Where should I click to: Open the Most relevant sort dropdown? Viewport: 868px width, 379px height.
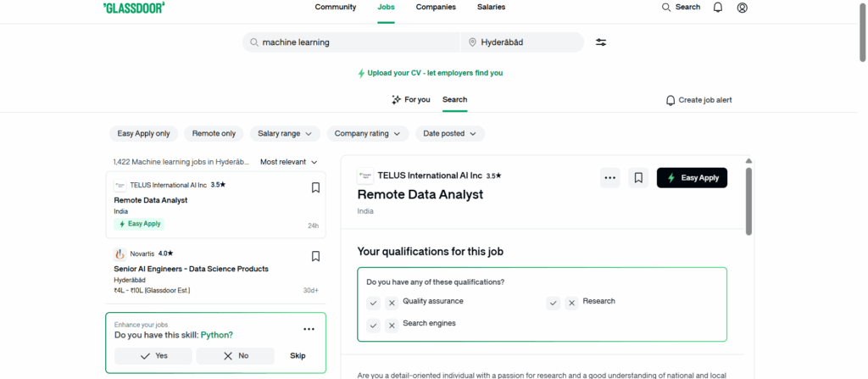289,161
